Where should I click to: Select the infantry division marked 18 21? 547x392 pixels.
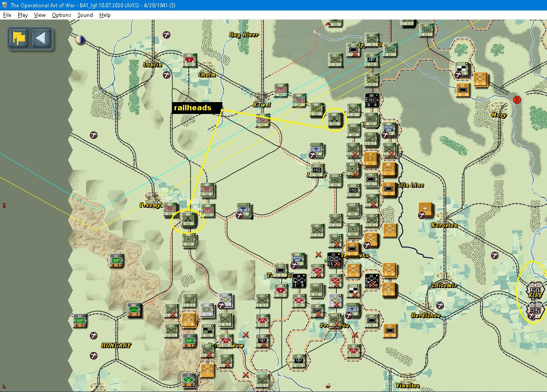(335, 61)
